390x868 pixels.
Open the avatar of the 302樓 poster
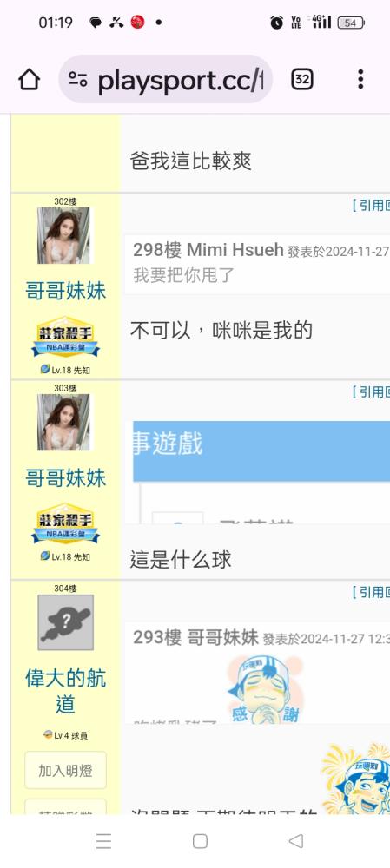63,236
